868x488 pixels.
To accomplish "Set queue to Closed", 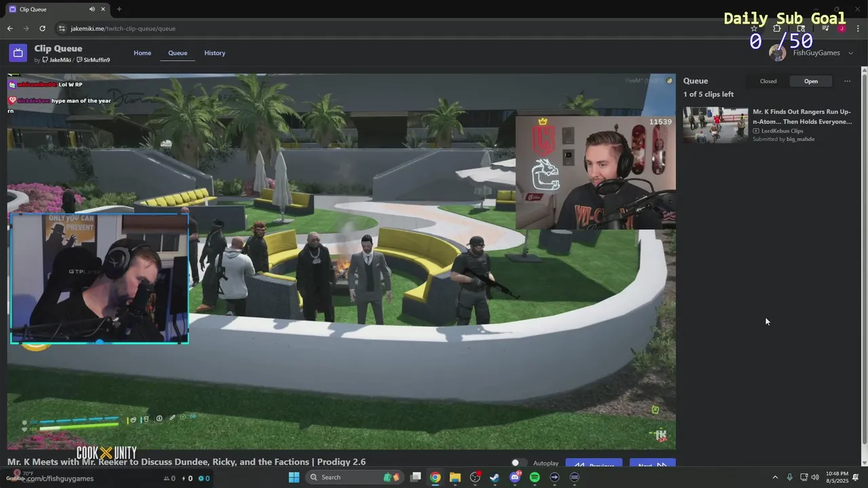I will [768, 81].
